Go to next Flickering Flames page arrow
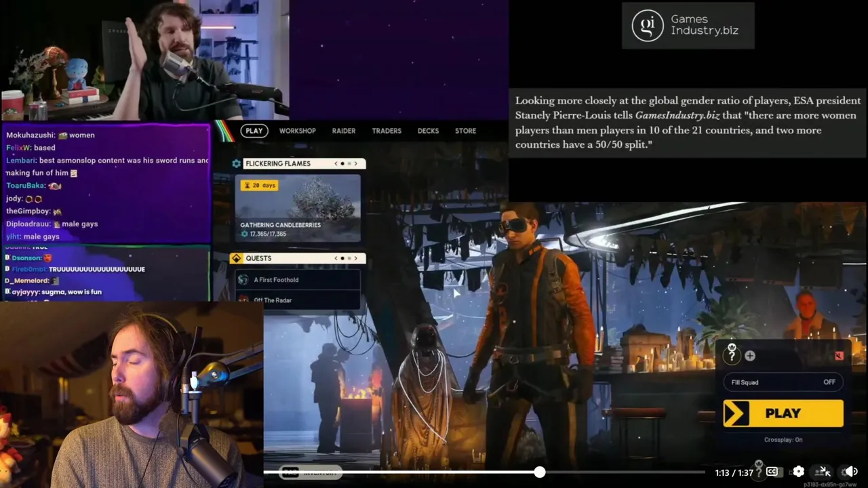Viewport: 868px width, 488px height. tap(356, 163)
